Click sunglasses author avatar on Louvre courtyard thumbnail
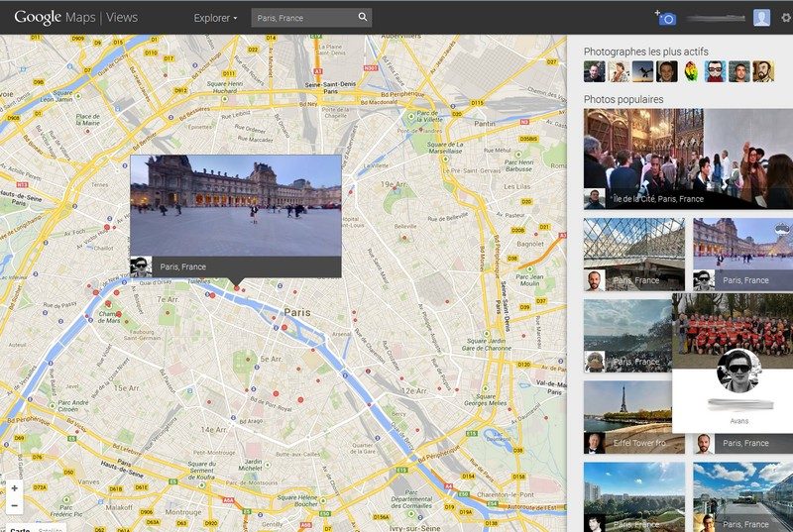Viewport: 793px width, 532px height. (704, 280)
